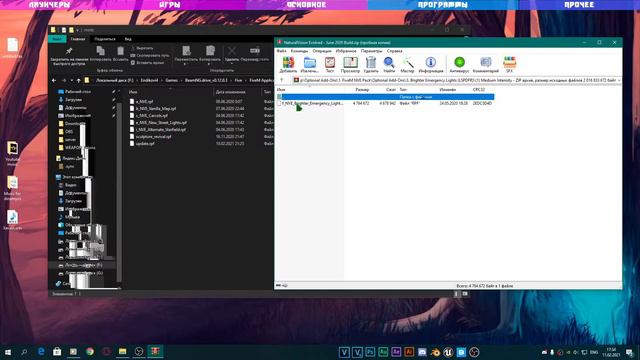Click the Pin to Quick Access icon in Explorer
Screen dimensions: 640x360
tap(69, 51)
